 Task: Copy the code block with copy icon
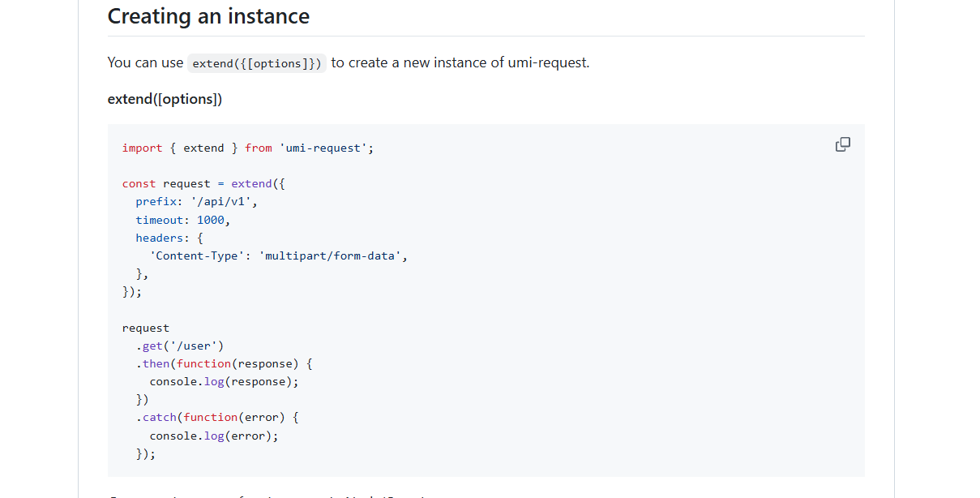[x=843, y=144]
